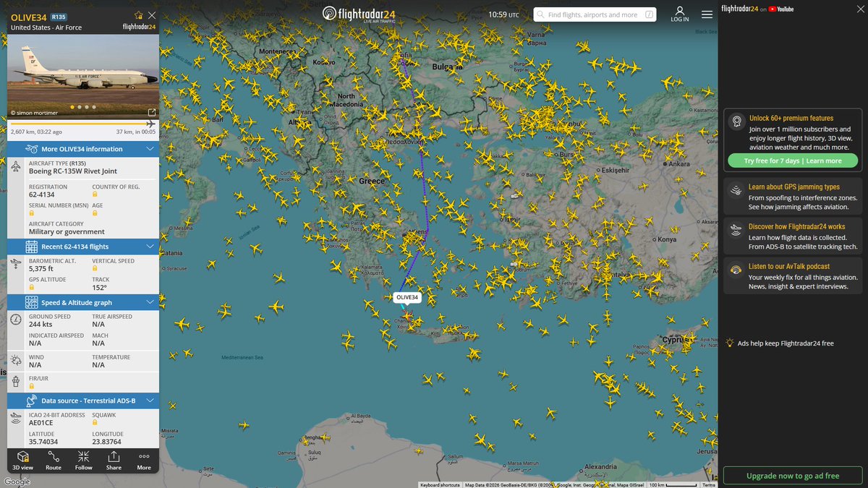Click the clock icon beside Ground Speed

pyautogui.click(x=17, y=320)
